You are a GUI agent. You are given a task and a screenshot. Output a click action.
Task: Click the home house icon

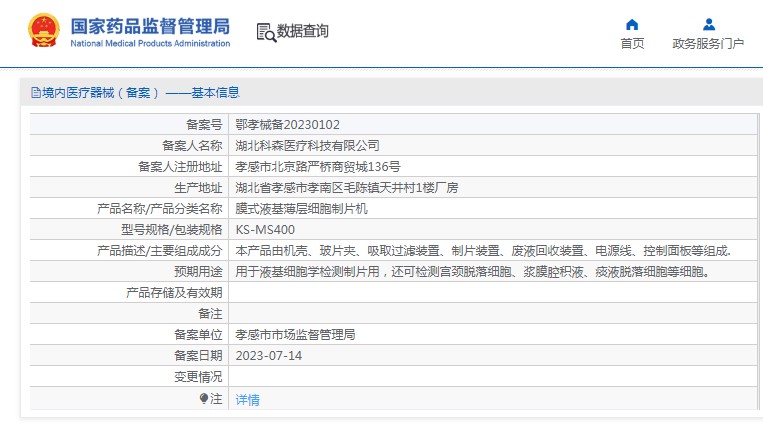pyautogui.click(x=632, y=24)
